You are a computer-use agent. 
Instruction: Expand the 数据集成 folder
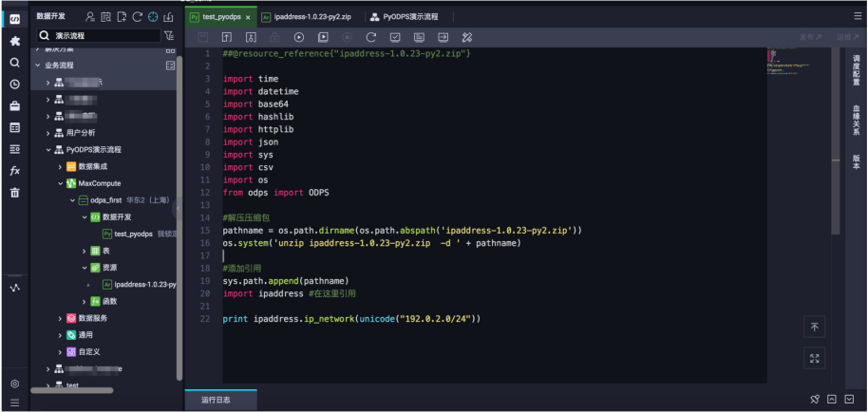60,167
